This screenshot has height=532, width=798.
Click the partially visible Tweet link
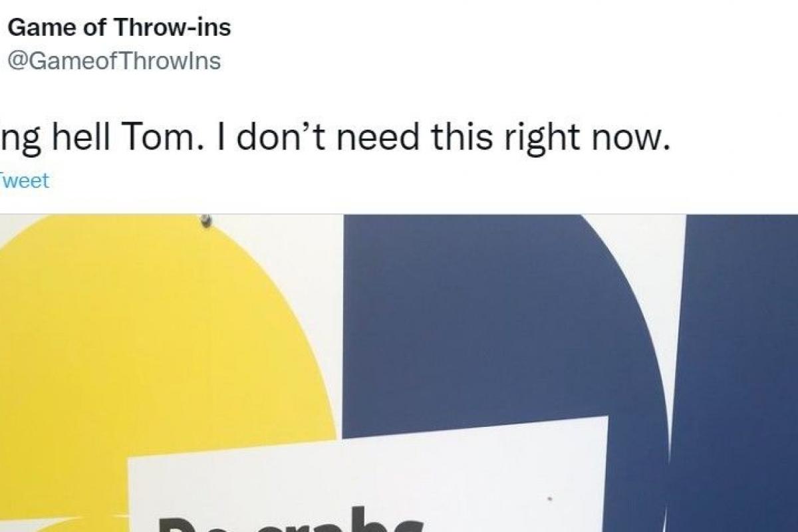point(25,181)
